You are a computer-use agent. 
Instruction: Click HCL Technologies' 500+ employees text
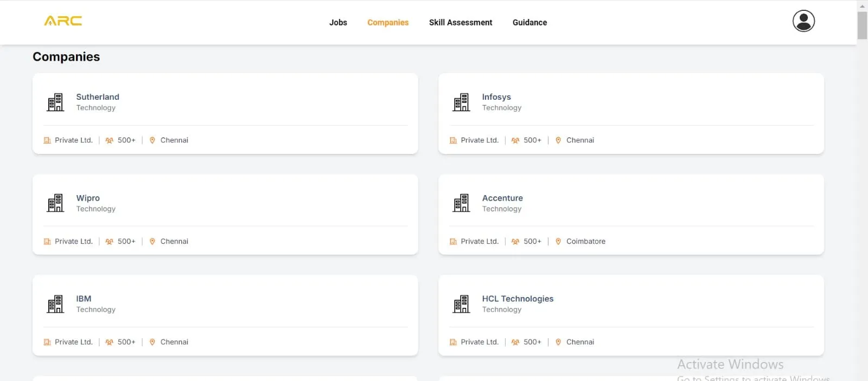(x=532, y=343)
